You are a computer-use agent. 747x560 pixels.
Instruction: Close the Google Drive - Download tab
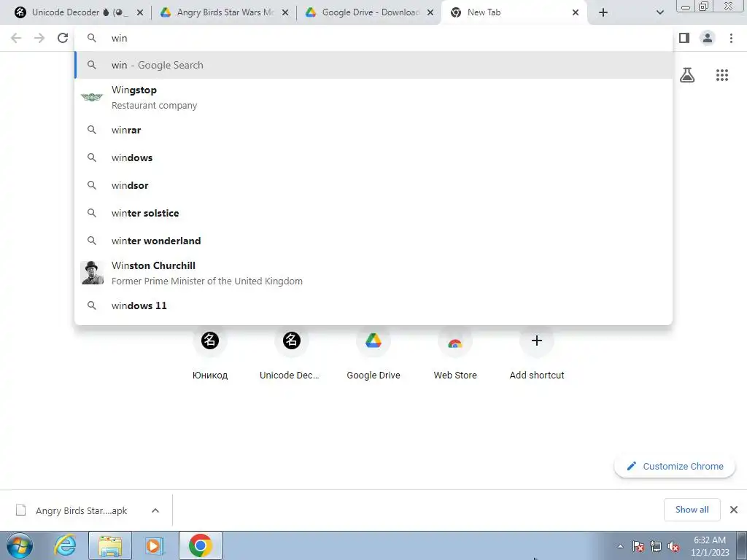430,12
